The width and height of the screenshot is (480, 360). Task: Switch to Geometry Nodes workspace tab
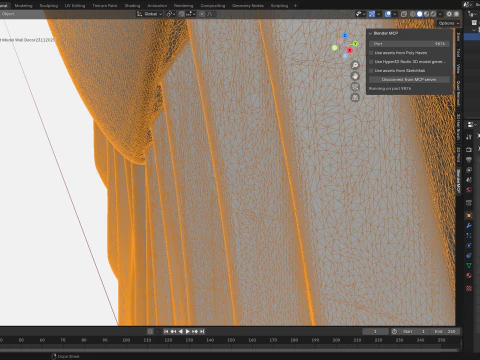point(248,6)
